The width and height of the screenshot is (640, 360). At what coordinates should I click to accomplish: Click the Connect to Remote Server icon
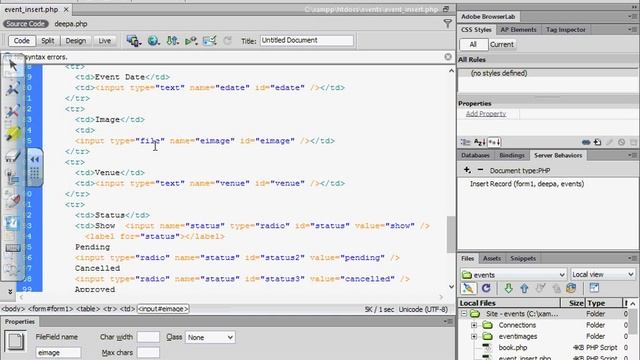pyautogui.click(x=468, y=288)
